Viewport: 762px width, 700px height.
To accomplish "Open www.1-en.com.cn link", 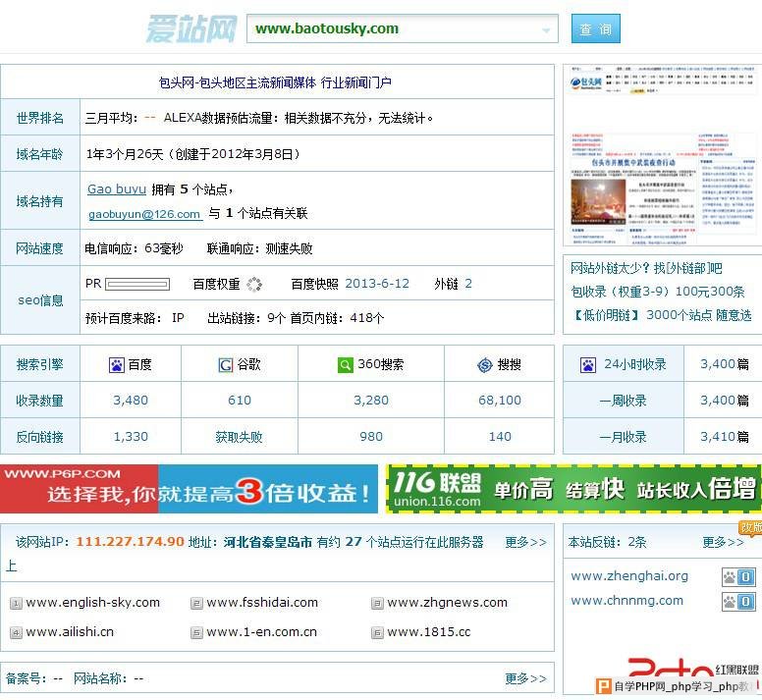I will click(x=261, y=632).
